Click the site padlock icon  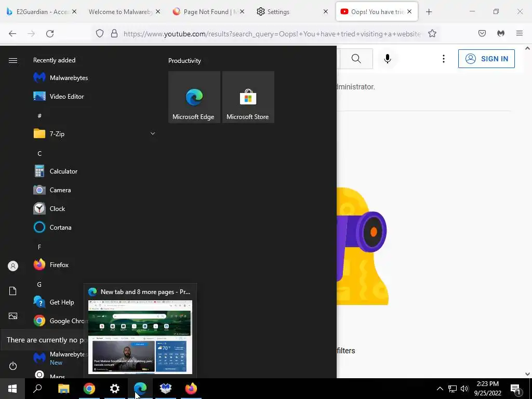tap(114, 34)
